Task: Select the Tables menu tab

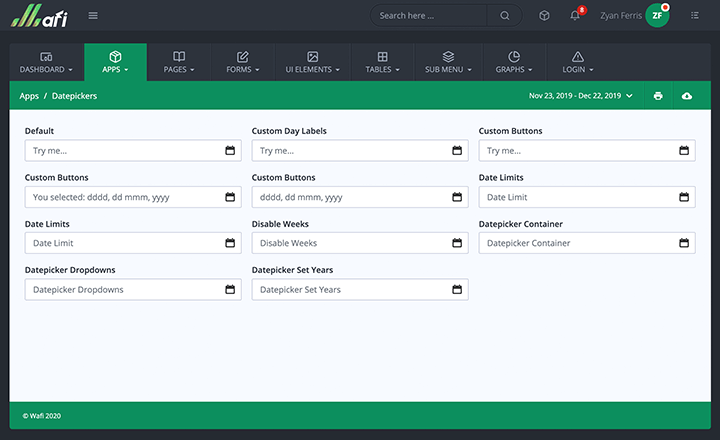Action: [382, 62]
